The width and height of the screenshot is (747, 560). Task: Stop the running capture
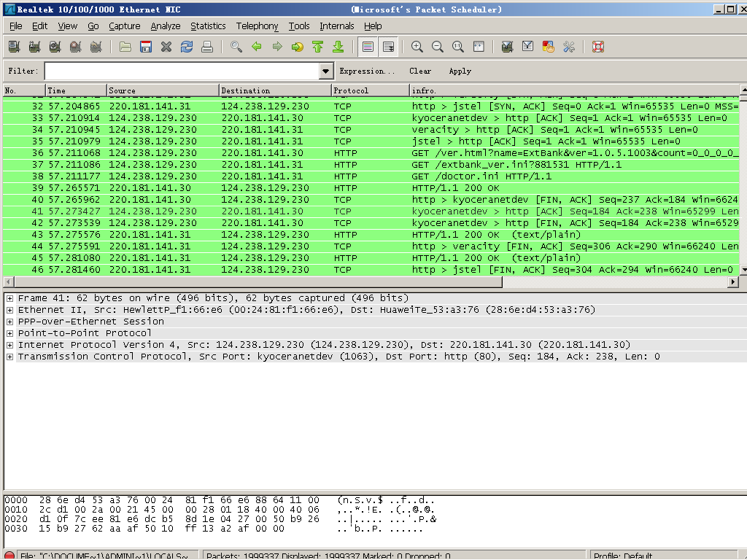[75, 47]
